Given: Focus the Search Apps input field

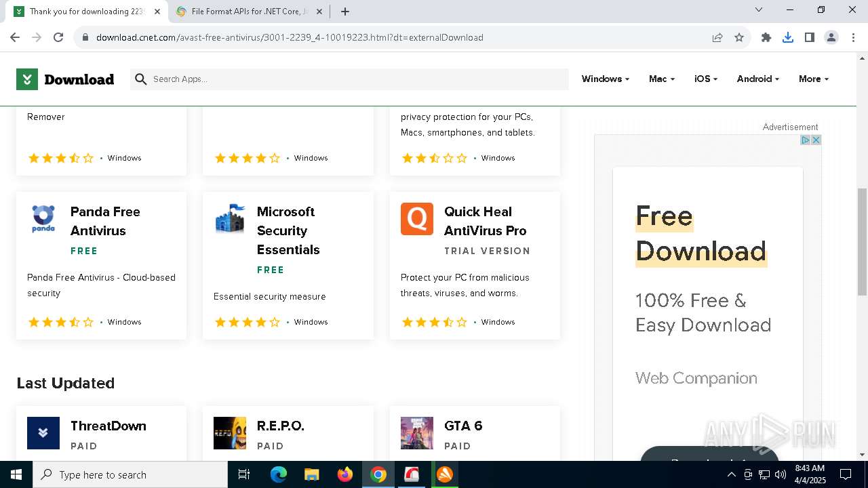Looking at the screenshot, I should pos(349,79).
